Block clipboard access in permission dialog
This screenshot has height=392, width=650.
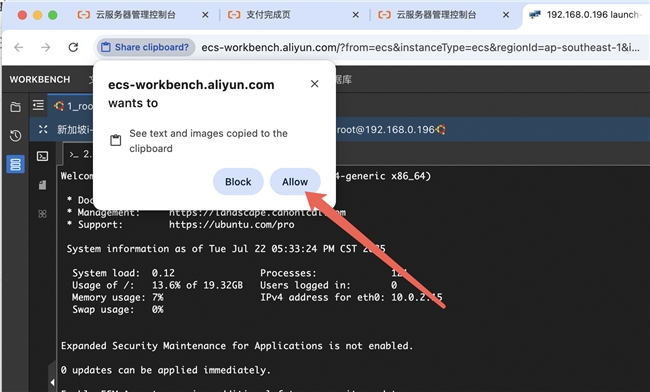tap(238, 181)
